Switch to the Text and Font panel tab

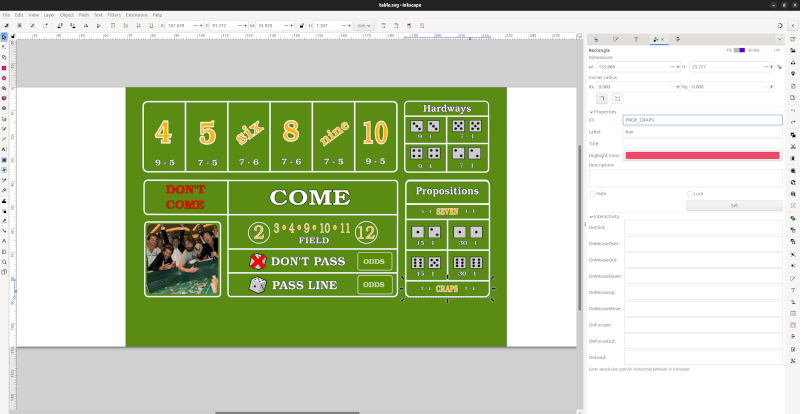coord(636,39)
